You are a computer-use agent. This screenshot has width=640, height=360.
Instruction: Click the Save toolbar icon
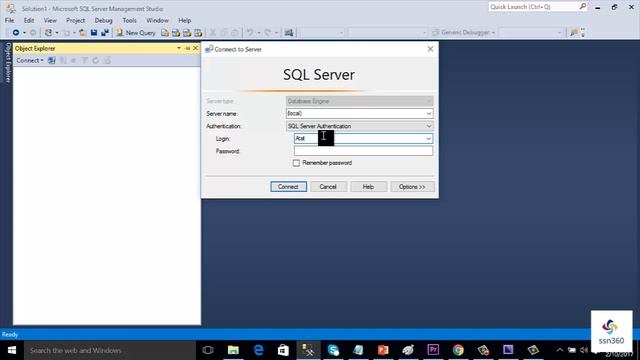click(x=94, y=33)
